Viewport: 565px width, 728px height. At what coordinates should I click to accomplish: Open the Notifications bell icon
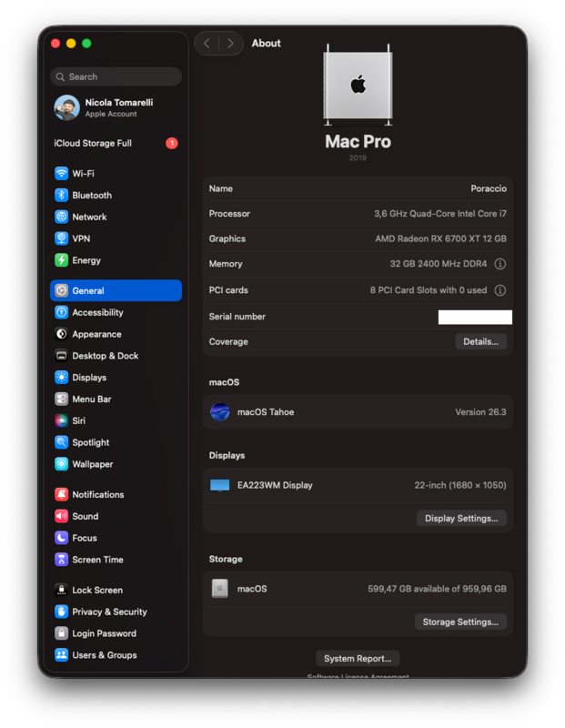click(61, 494)
